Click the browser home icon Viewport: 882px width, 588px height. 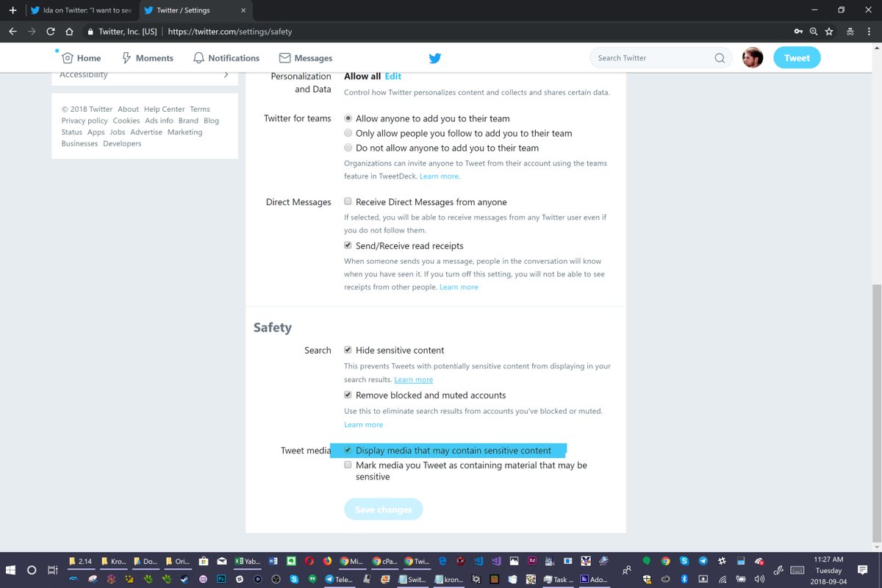[69, 32]
